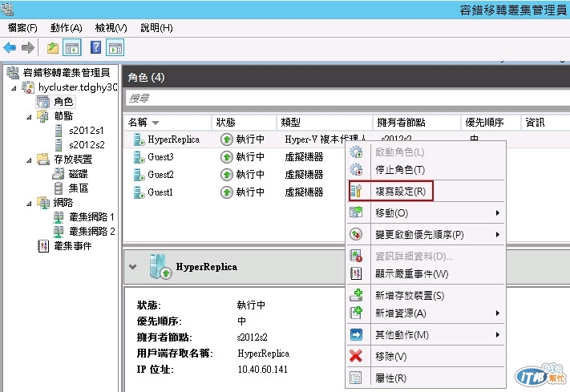Click the Guest2 virtual machine row icon
Viewport: 570px width, 392px height.
[139, 175]
